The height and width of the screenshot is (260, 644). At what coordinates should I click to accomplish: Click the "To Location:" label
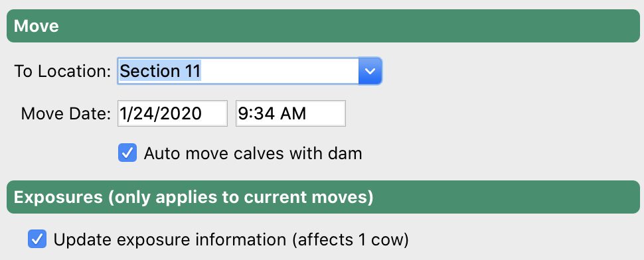pos(62,72)
